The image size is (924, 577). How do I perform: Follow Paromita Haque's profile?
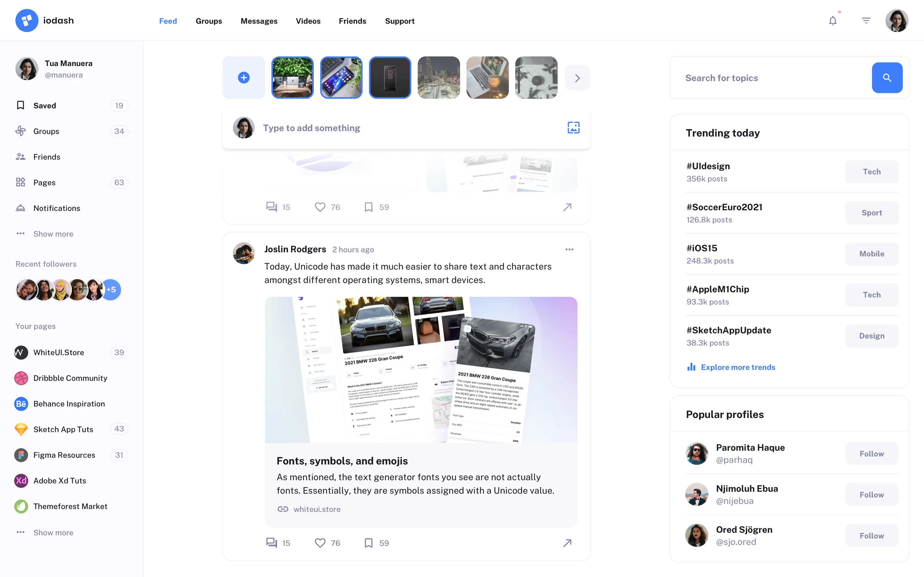point(872,453)
